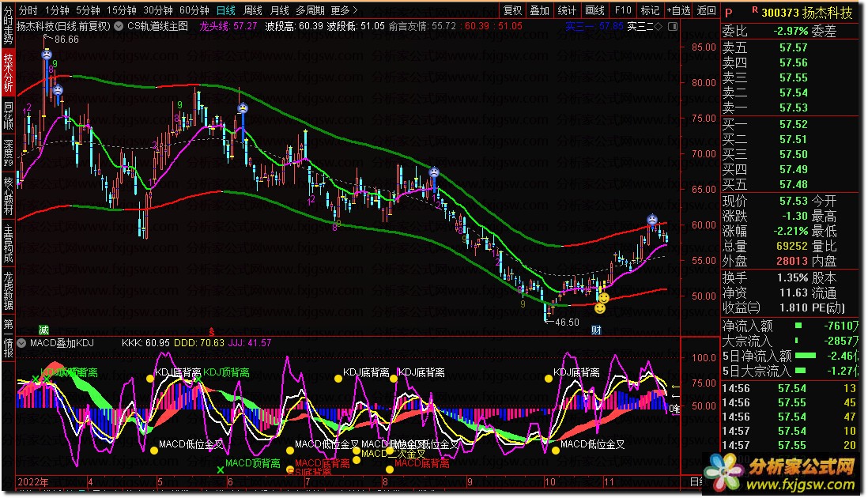Click the 2022年 label on time axis
This screenshot has height=498, width=868.
[x=32, y=482]
